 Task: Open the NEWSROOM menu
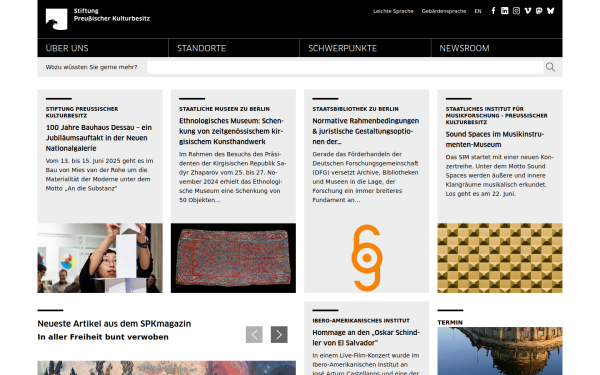[x=497, y=48]
